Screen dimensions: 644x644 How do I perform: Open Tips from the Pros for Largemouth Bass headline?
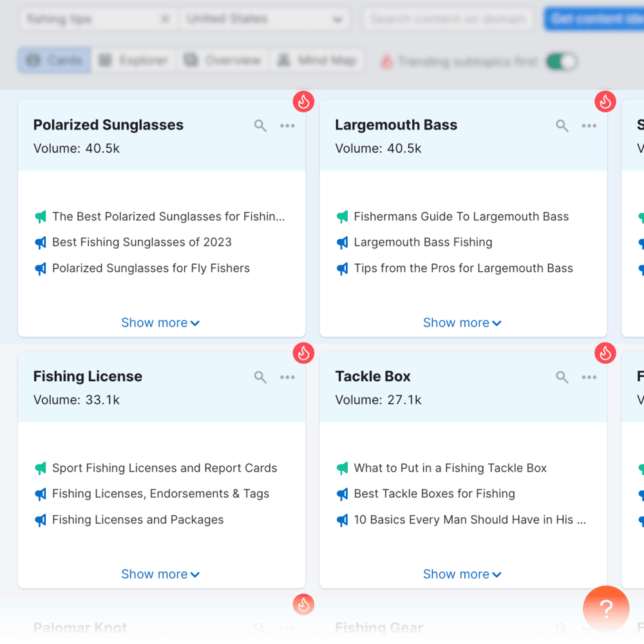463,268
